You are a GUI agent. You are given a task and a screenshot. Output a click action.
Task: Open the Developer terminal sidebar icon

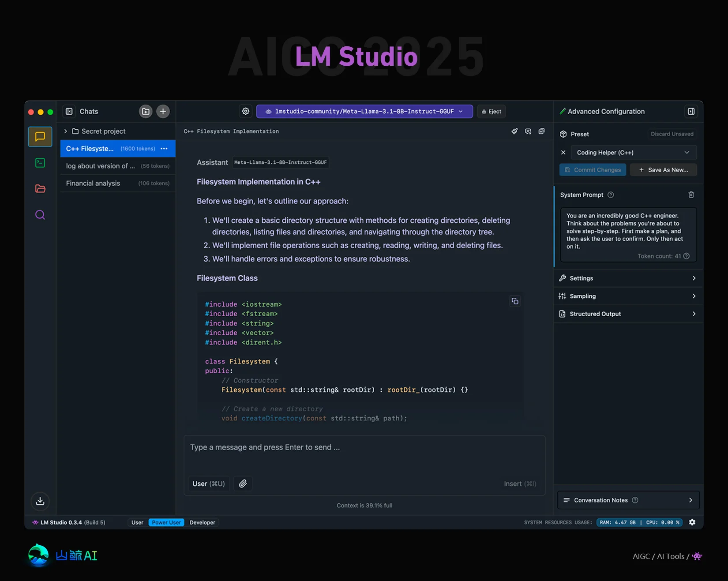(40, 163)
